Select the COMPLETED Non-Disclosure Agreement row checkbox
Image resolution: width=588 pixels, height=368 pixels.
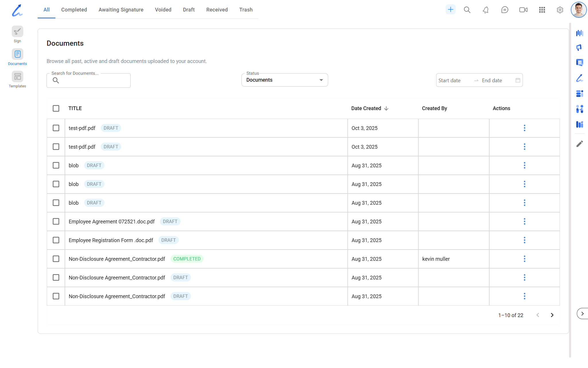pyautogui.click(x=56, y=259)
